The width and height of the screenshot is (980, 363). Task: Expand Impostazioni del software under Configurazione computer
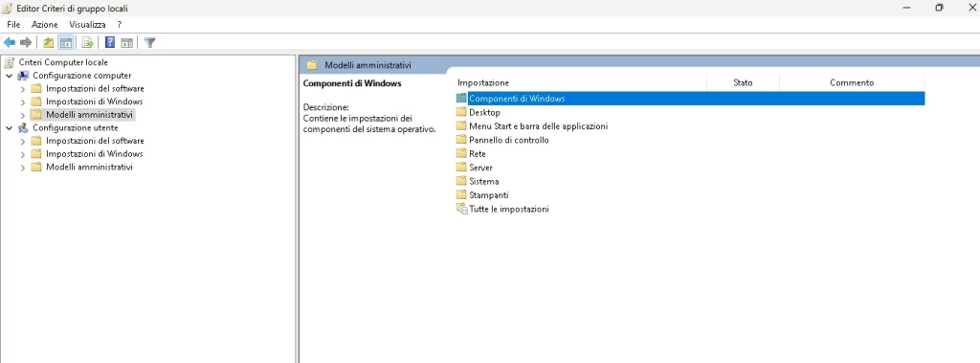pos(23,88)
